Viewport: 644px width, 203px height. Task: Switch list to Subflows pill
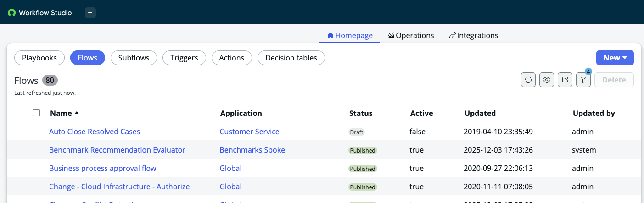pyautogui.click(x=134, y=58)
